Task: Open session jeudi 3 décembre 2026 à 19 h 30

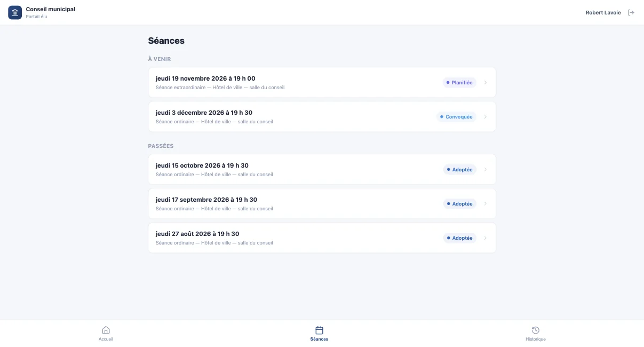Action: pos(322,116)
